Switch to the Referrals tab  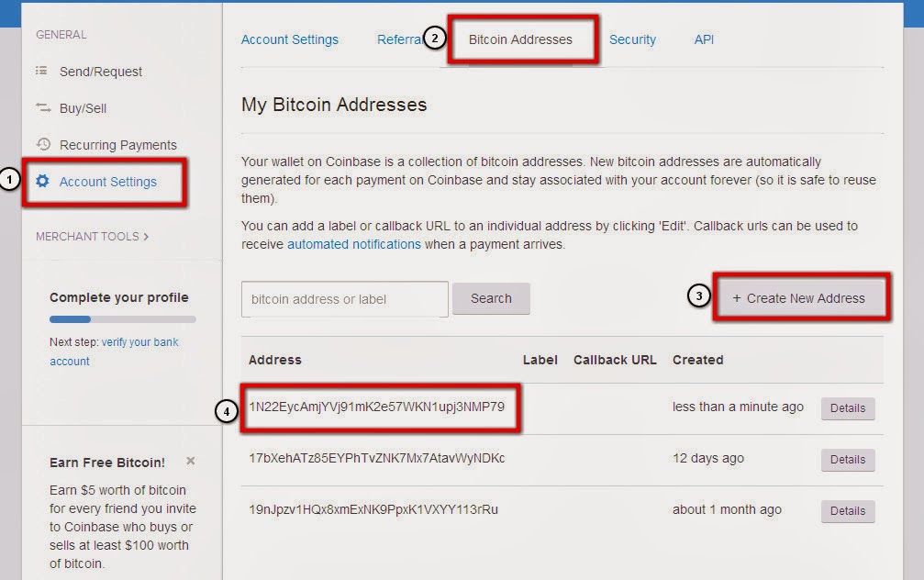[x=401, y=39]
